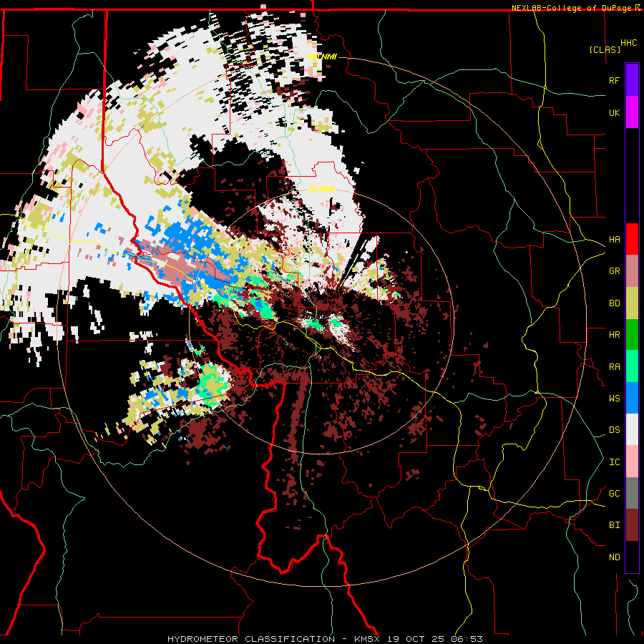Click the gray GC ground clutter swatch
The height and width of the screenshot is (644, 644).
[x=632, y=493]
